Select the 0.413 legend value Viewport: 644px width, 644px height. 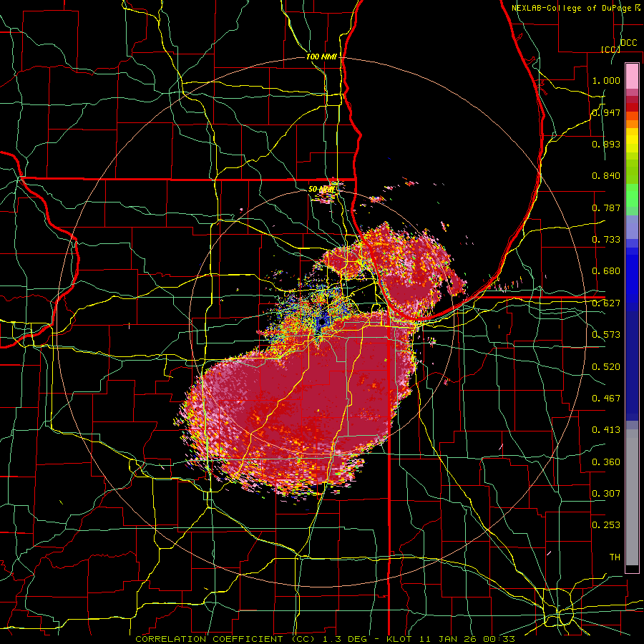point(606,430)
